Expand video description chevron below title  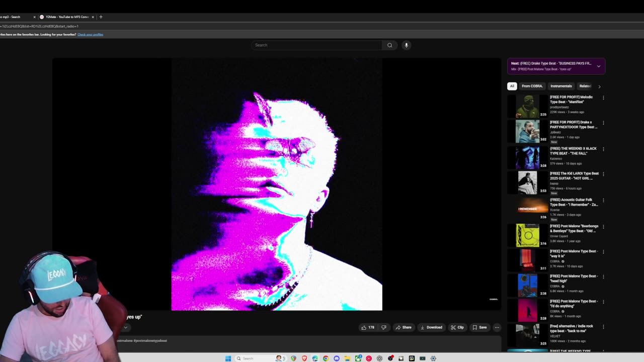125,327
